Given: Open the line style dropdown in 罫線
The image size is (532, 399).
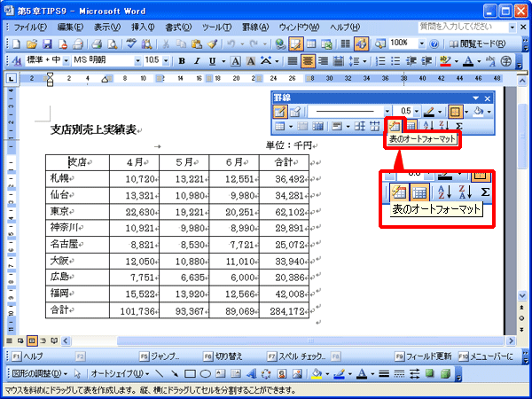Looking at the screenshot, I should pyautogui.click(x=387, y=112).
